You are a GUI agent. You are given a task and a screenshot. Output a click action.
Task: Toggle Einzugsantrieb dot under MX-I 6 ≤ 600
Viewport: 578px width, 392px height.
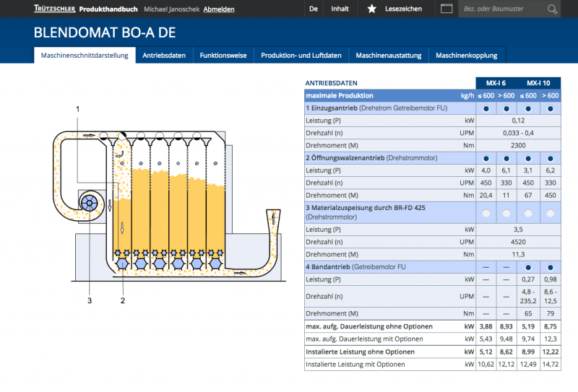point(486,109)
